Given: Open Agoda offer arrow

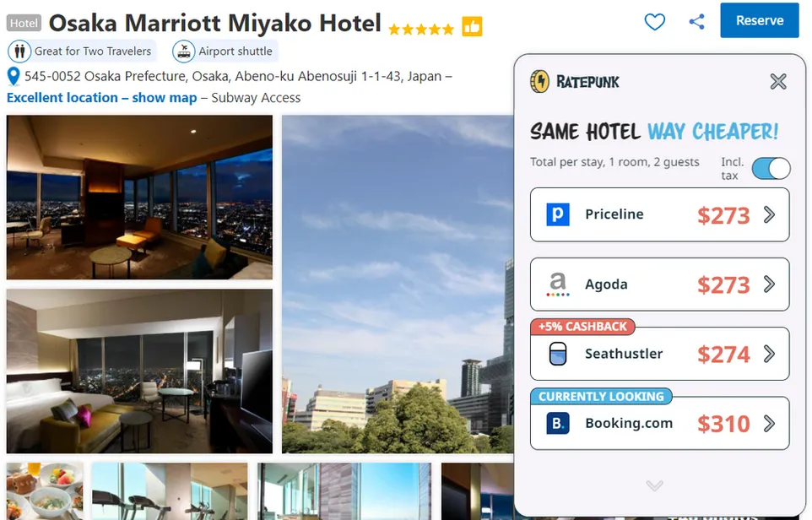Looking at the screenshot, I should click(770, 284).
